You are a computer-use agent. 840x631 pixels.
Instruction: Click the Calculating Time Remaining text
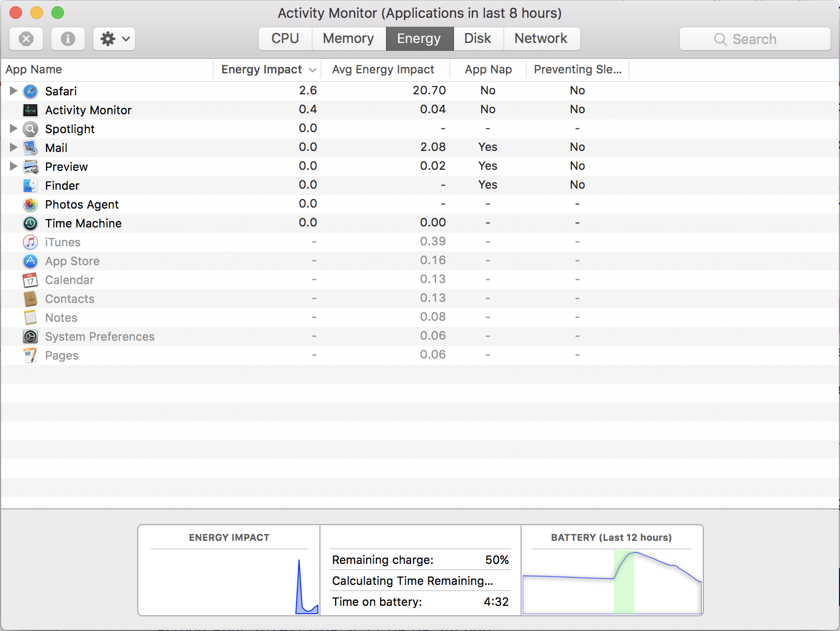[413, 581]
